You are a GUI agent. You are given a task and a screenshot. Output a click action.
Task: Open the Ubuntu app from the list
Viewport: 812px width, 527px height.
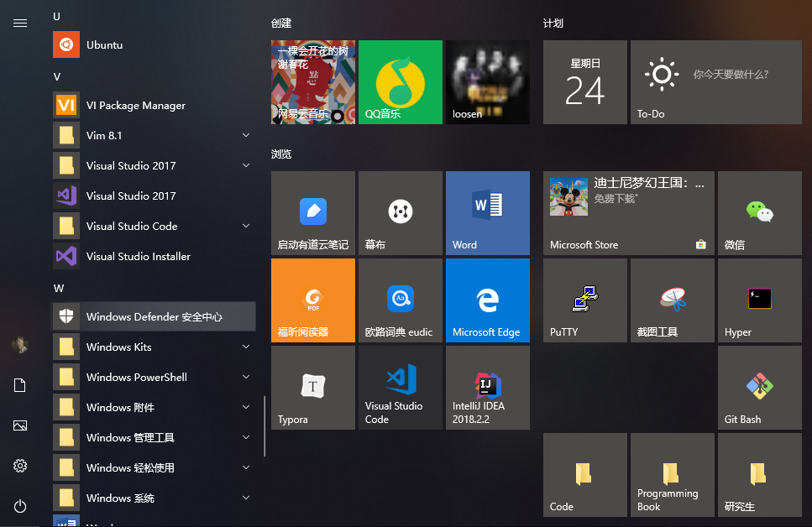click(x=104, y=45)
